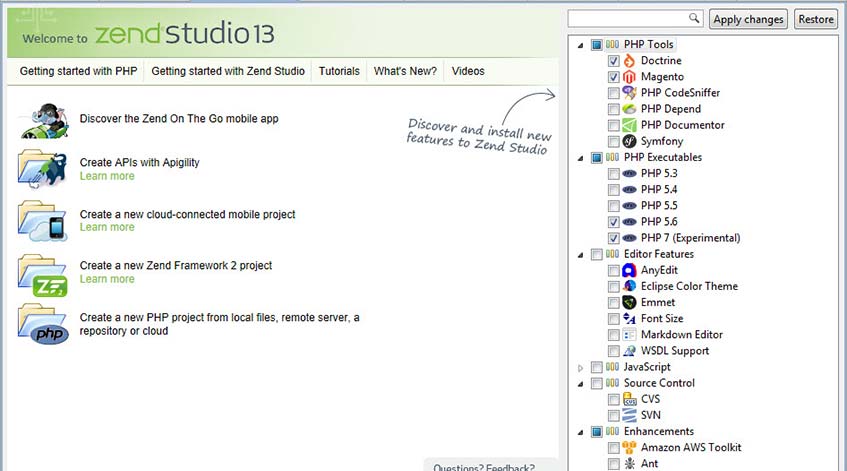Click Learn more under Create APIs with Apigility
The image size is (847, 471).
point(107,176)
